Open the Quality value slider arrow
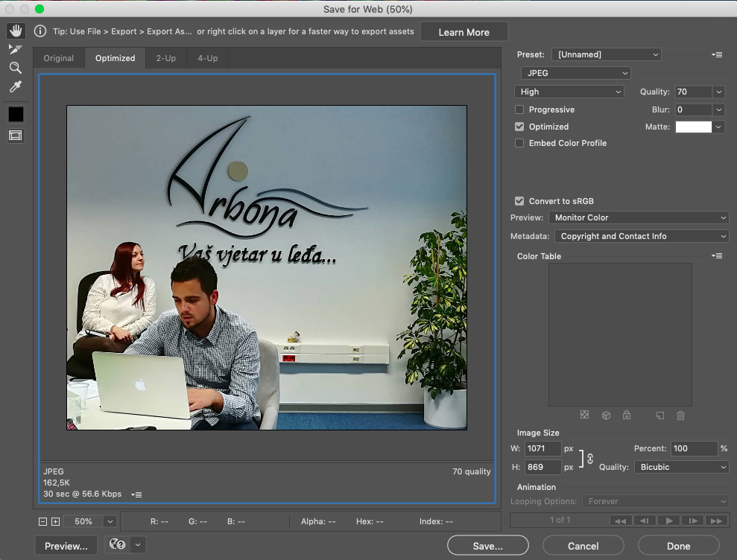Image resolution: width=737 pixels, height=560 pixels. (x=718, y=92)
